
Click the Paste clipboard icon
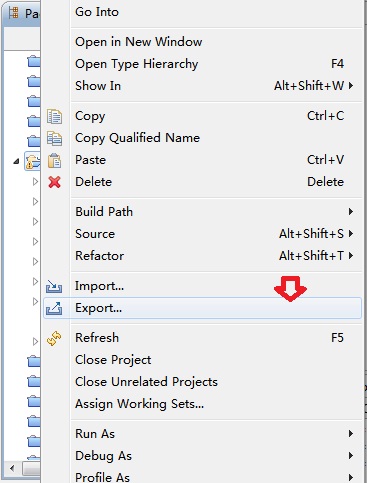[54, 160]
